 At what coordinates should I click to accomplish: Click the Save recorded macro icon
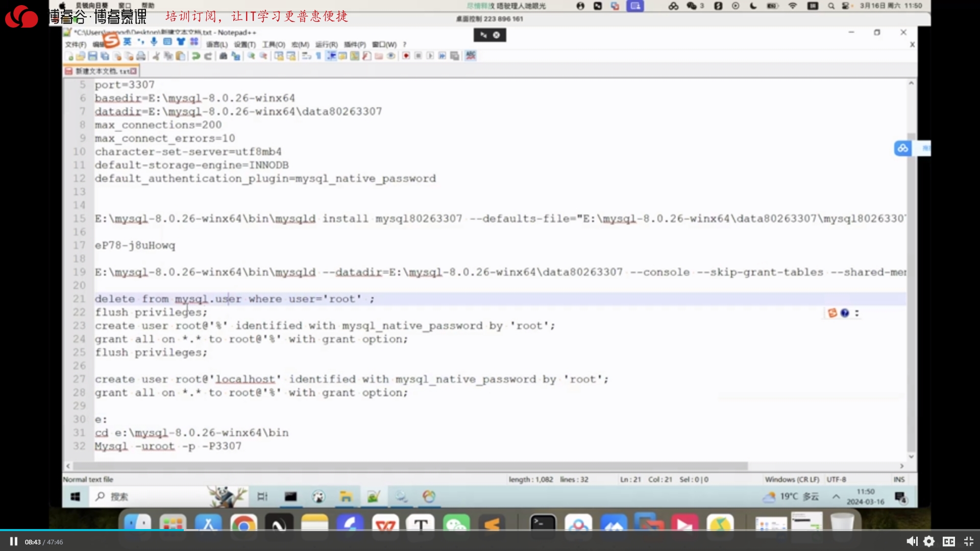point(454,56)
